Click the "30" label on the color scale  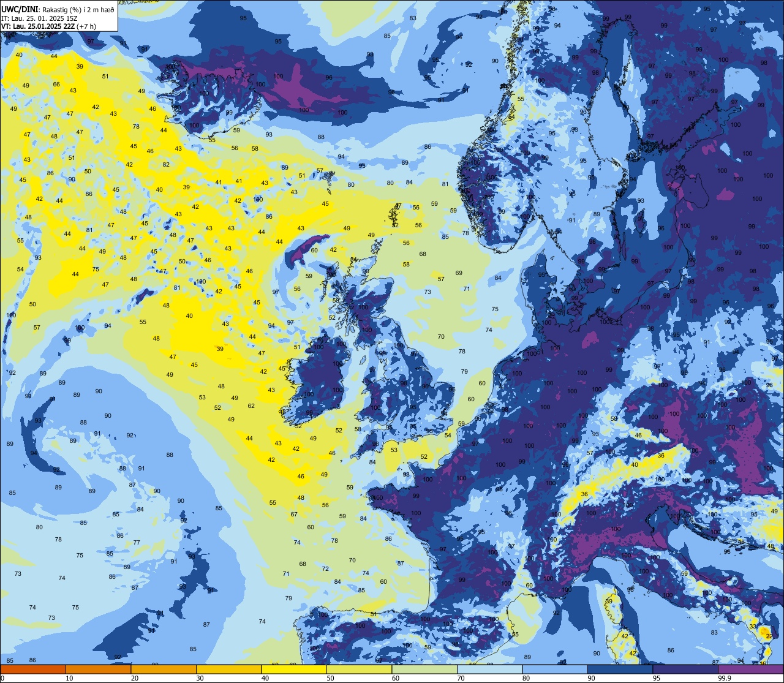[200, 678]
